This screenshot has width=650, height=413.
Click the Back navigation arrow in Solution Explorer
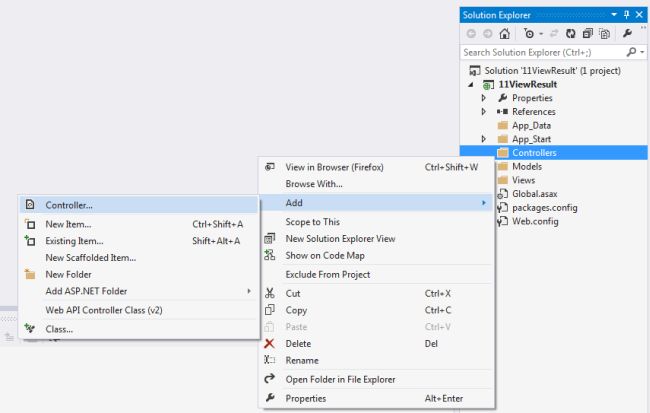(x=471, y=34)
